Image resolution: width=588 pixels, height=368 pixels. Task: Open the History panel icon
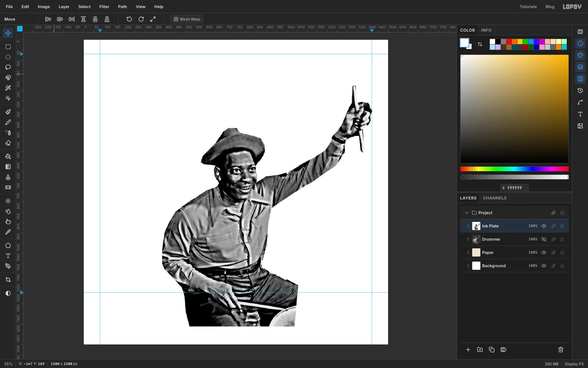pyautogui.click(x=580, y=91)
